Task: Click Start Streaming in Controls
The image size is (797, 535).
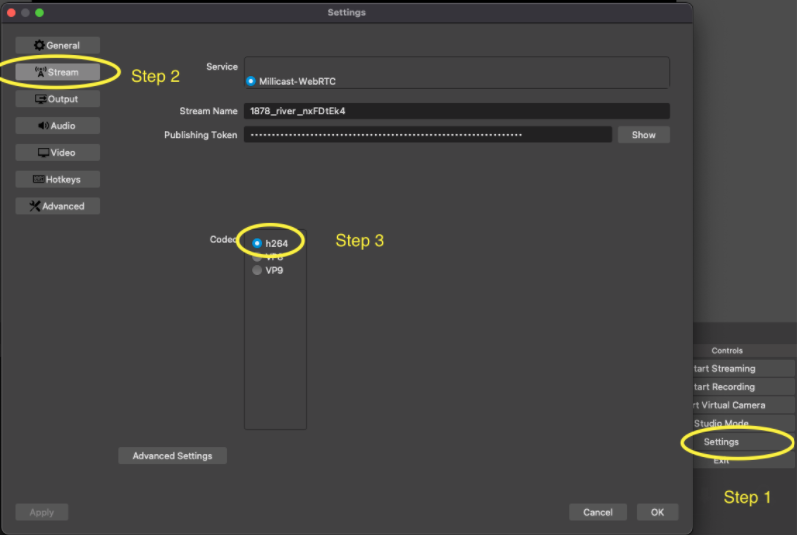Action: click(x=722, y=369)
